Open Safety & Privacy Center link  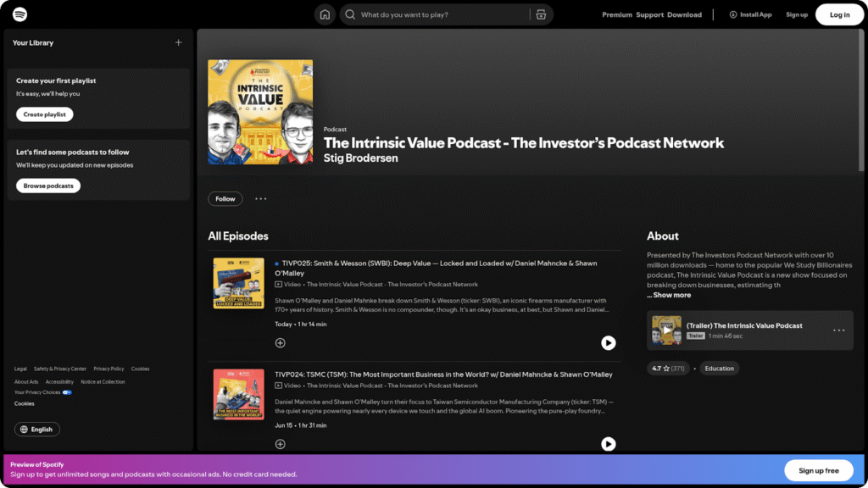click(60, 369)
